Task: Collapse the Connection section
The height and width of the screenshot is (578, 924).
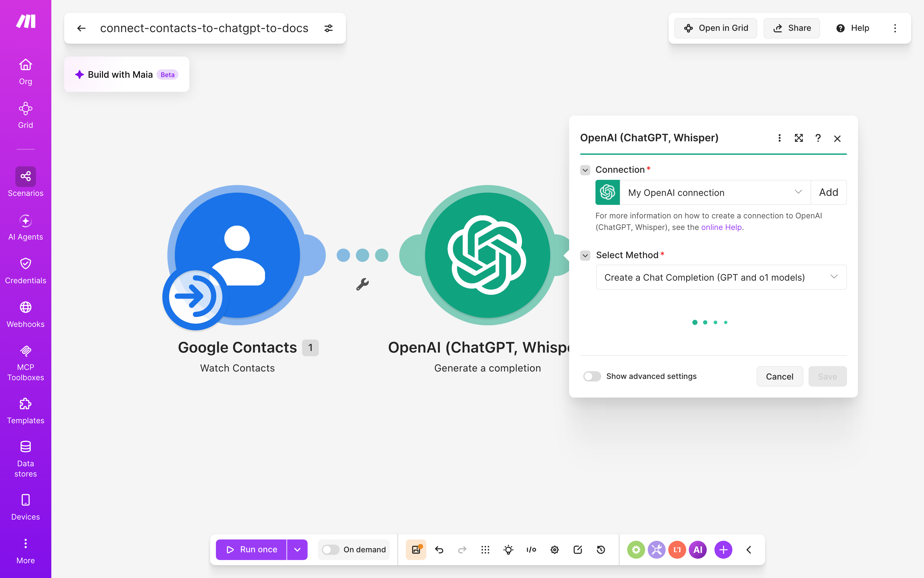Action: click(x=585, y=170)
